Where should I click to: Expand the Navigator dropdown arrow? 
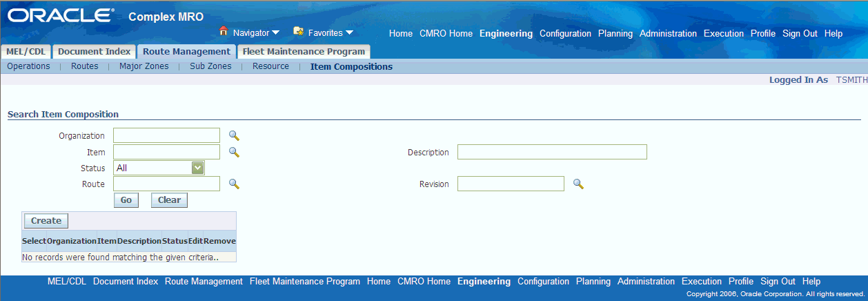pyautogui.click(x=275, y=32)
